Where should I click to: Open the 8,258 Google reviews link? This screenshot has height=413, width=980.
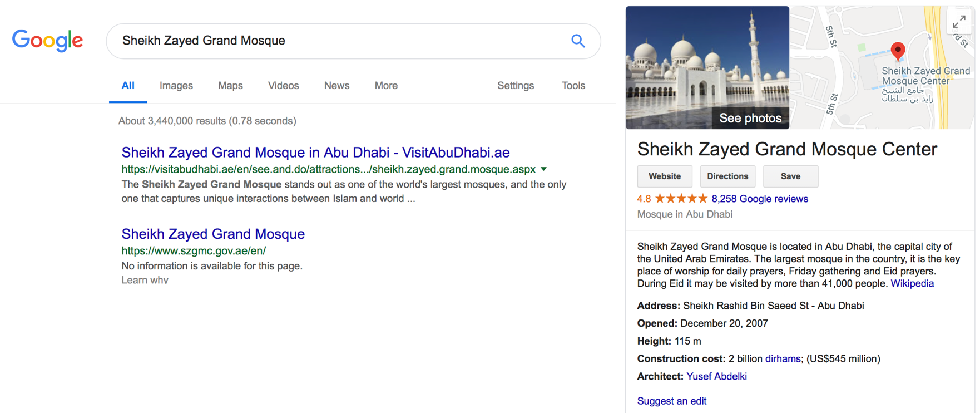click(760, 199)
